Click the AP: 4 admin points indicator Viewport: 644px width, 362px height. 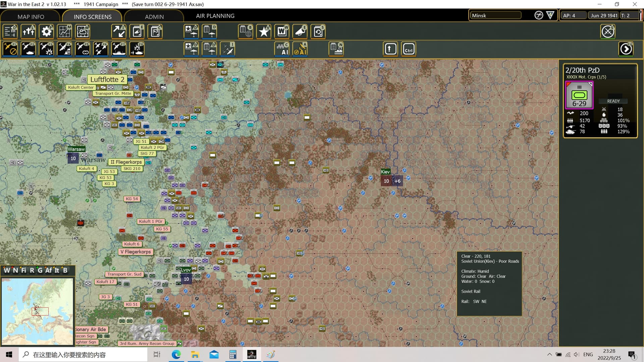(x=574, y=15)
